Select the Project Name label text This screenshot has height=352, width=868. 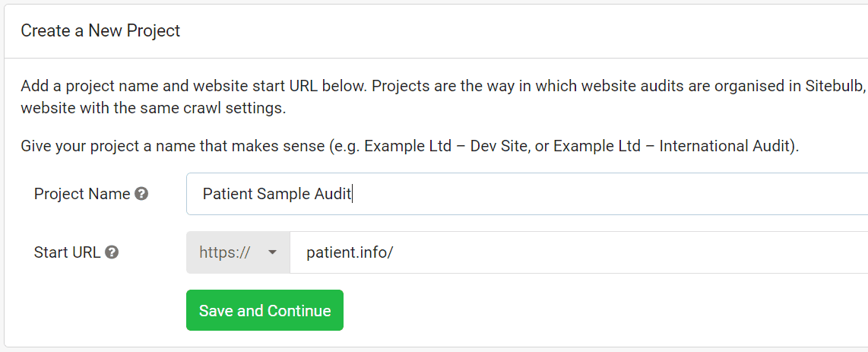pyautogui.click(x=82, y=194)
